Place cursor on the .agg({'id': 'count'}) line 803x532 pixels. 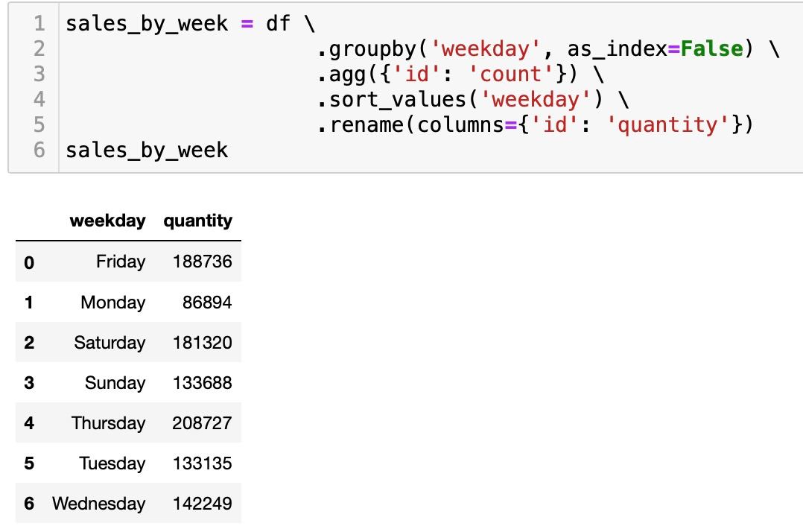pos(460,75)
